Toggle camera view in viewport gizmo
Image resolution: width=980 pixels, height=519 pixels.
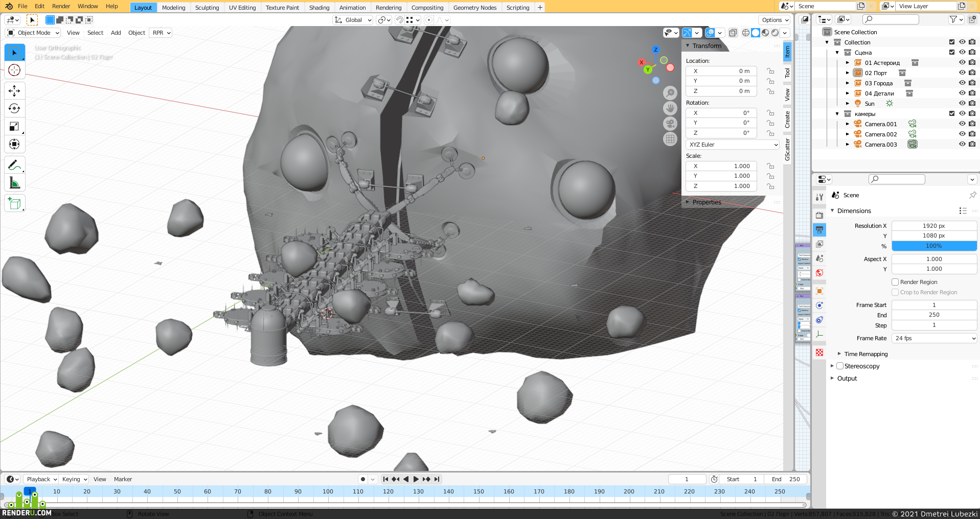pyautogui.click(x=670, y=124)
